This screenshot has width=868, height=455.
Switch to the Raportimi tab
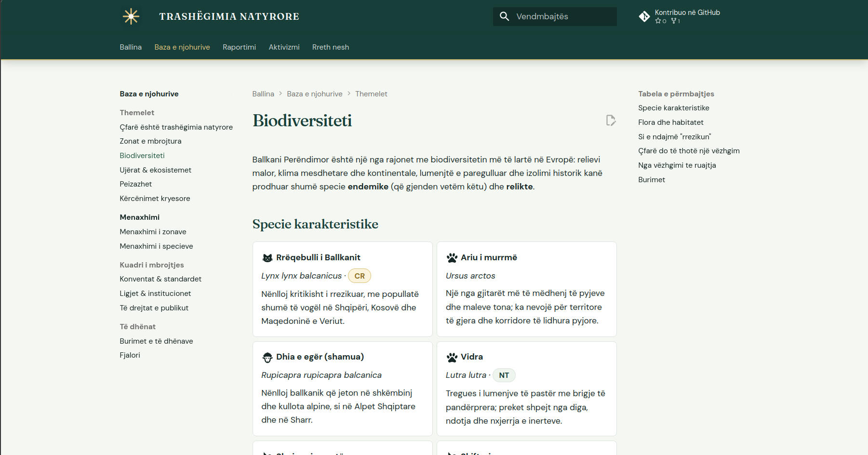tap(239, 47)
